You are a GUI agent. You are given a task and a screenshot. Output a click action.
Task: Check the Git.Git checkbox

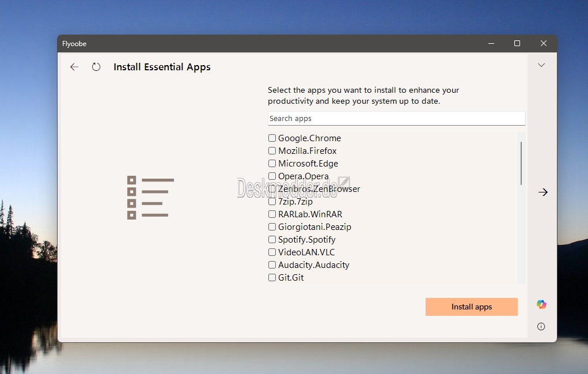[272, 278]
